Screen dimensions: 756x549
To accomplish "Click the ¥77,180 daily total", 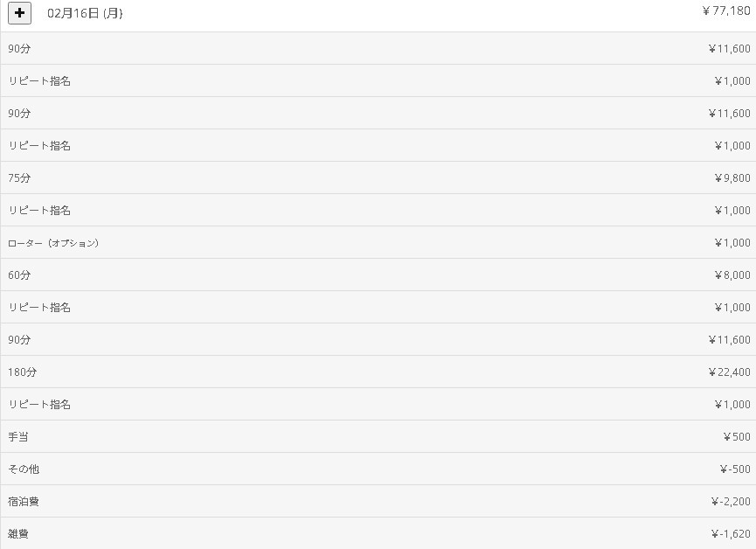I will (x=725, y=11).
